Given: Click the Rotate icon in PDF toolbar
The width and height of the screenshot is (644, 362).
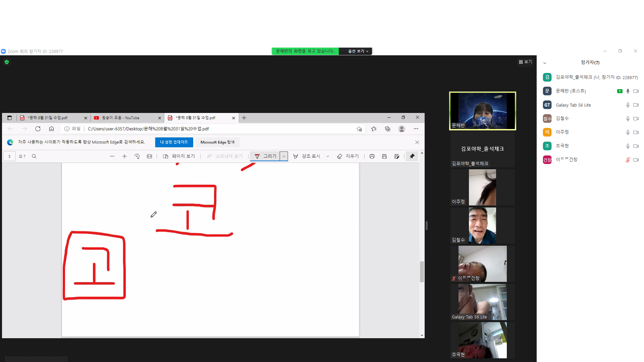Looking at the screenshot, I should (137, 156).
